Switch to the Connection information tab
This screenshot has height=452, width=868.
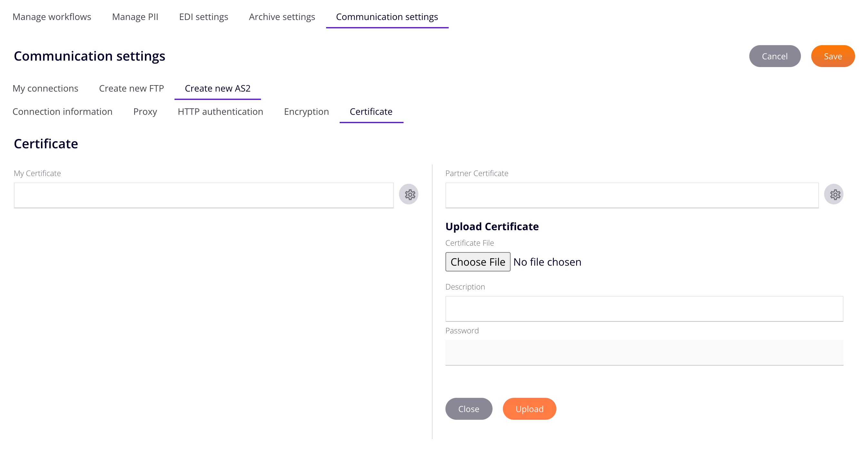pos(63,111)
